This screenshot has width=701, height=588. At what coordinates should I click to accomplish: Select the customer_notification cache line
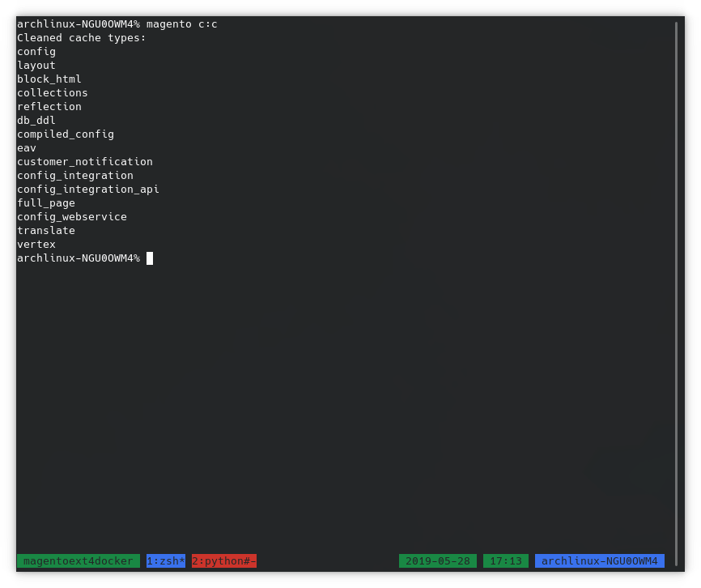coord(84,161)
